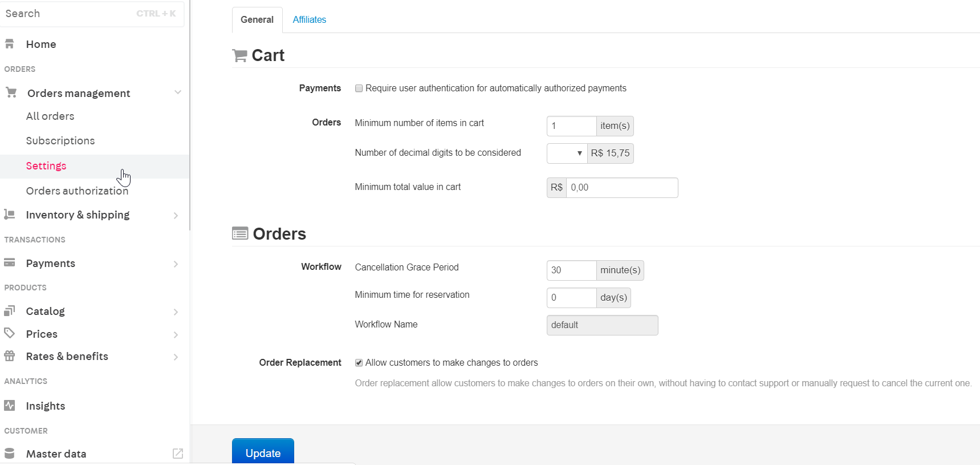This screenshot has height=465, width=980.
Task: Expand the Payments sidebar chevron
Action: point(176,264)
